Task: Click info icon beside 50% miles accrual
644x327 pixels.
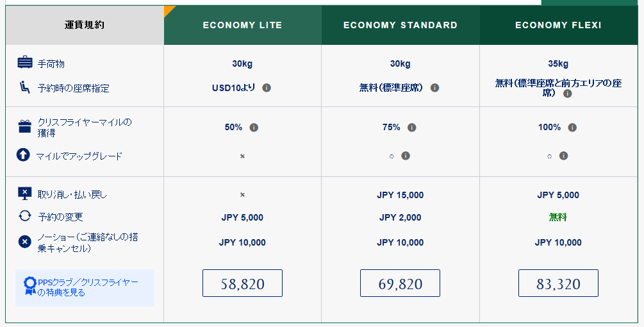Action: [254, 128]
